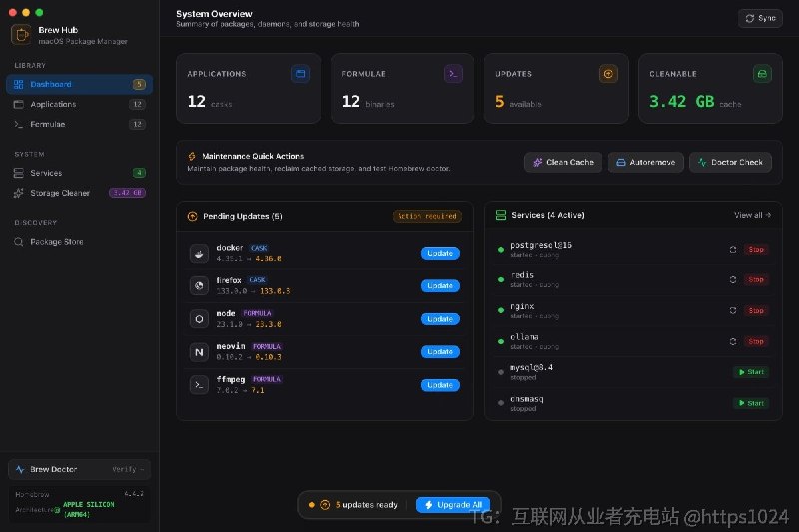Run the Doctor Check action
Image resolution: width=799 pixels, height=532 pixels.
pos(730,162)
